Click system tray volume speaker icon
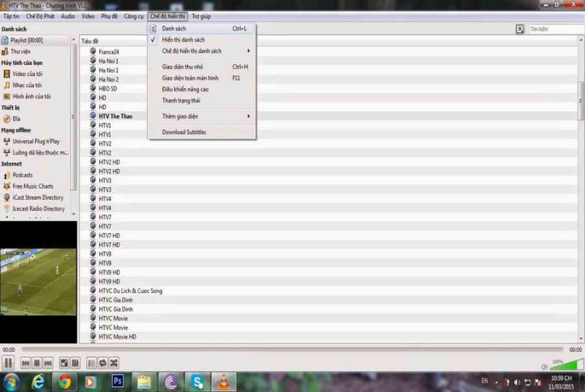Viewport: 585px width, 392px height. pyautogui.click(x=517, y=382)
